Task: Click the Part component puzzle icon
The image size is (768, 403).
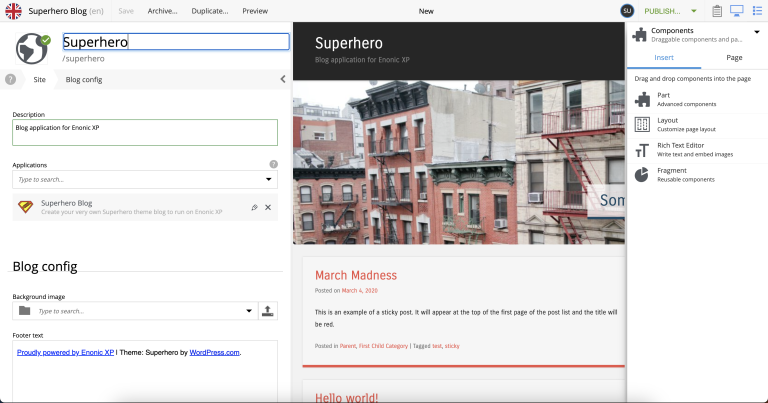Action: [x=642, y=99]
